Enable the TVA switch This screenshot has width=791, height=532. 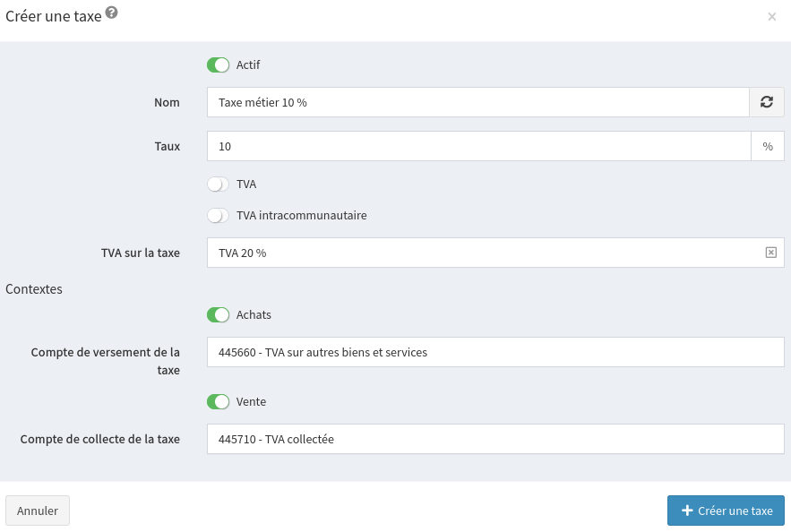pyautogui.click(x=219, y=184)
